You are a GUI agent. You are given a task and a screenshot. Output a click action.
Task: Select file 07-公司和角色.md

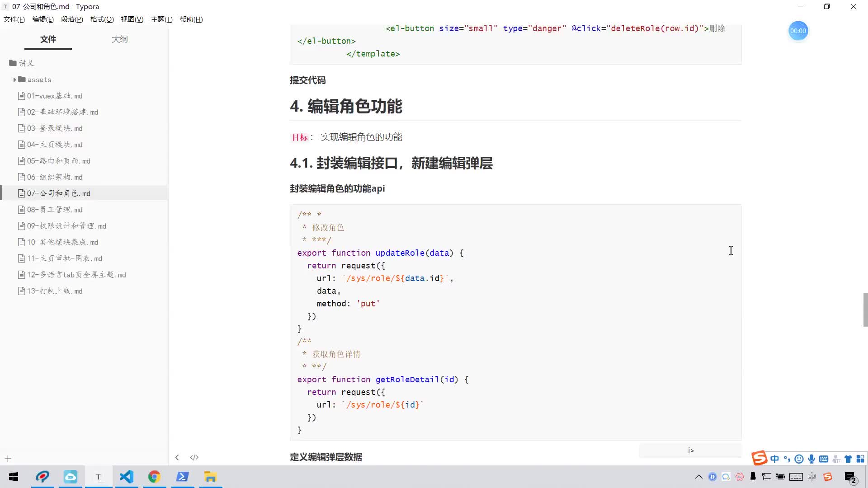(84, 193)
